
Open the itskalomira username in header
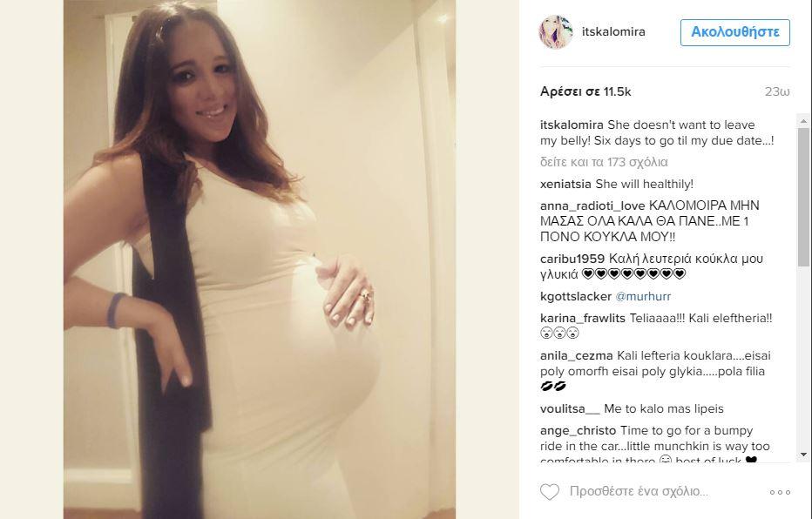(613, 31)
